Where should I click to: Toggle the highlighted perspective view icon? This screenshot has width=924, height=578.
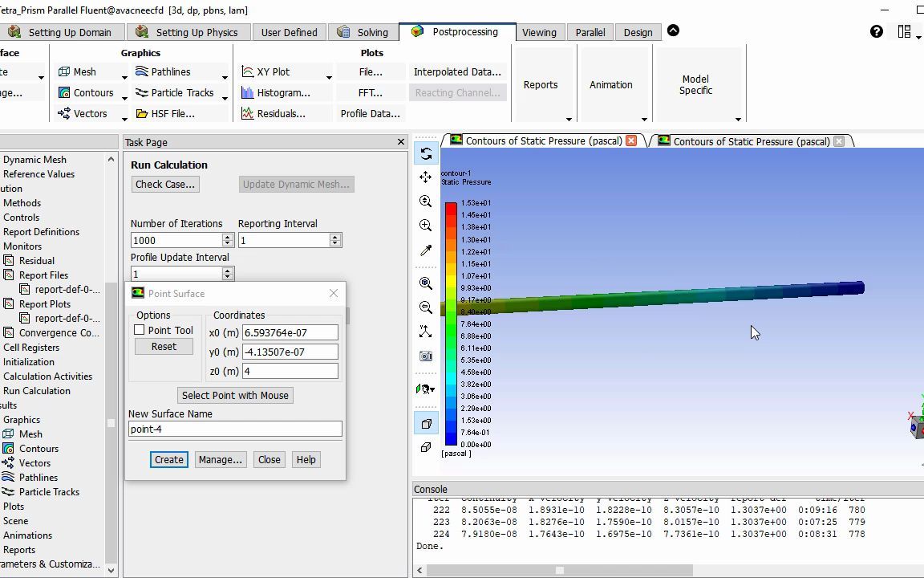(x=425, y=423)
